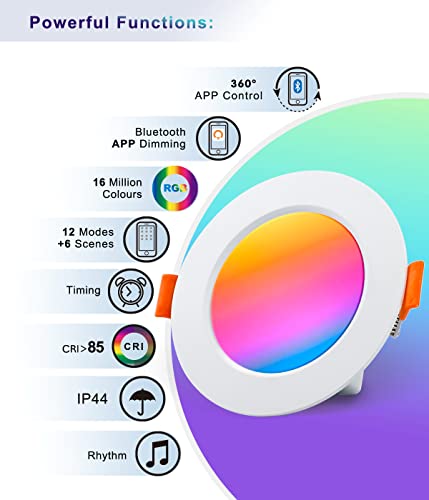Click the 360° APP Control Bluetooth phone icon
429x500 pixels.
tap(297, 89)
